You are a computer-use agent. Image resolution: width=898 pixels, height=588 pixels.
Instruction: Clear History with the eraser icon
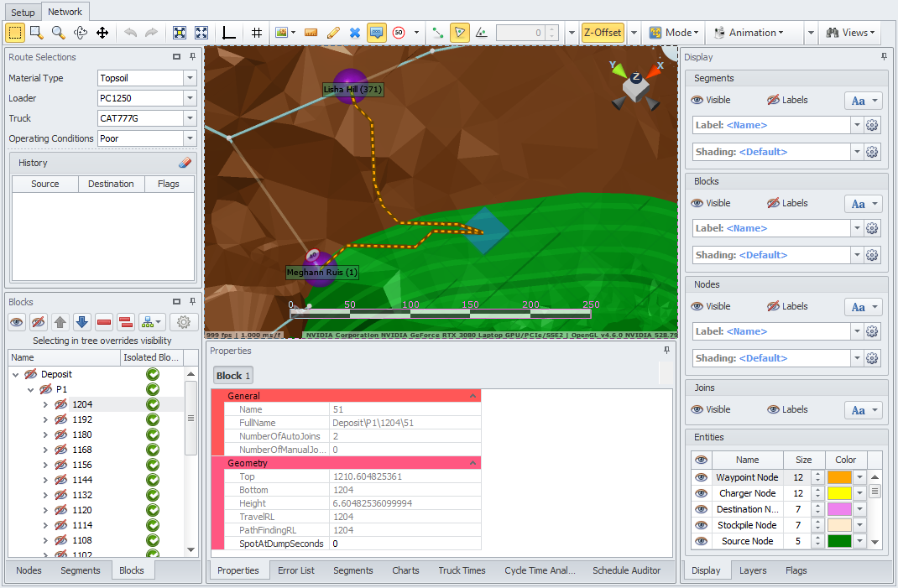[185, 163]
